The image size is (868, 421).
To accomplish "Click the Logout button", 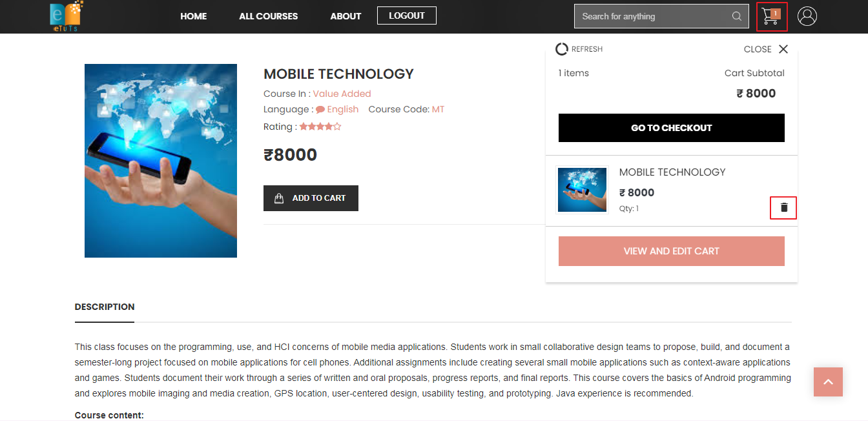I will click(407, 15).
